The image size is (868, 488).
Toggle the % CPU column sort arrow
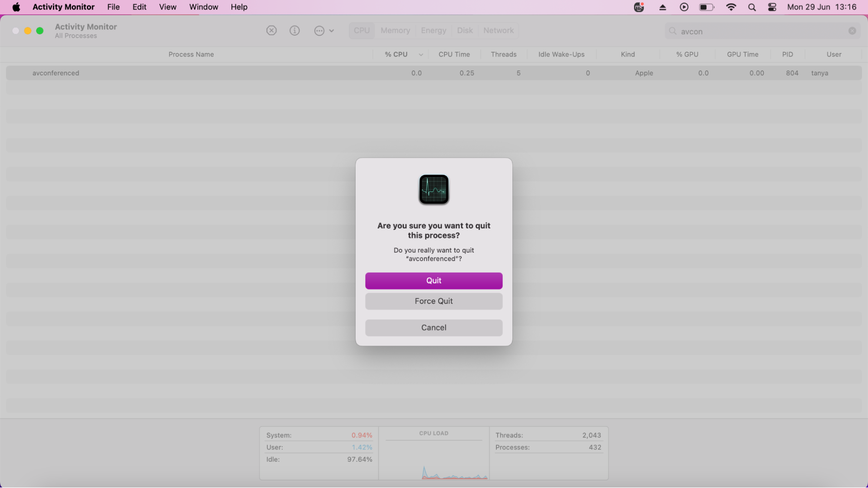pyautogui.click(x=421, y=55)
